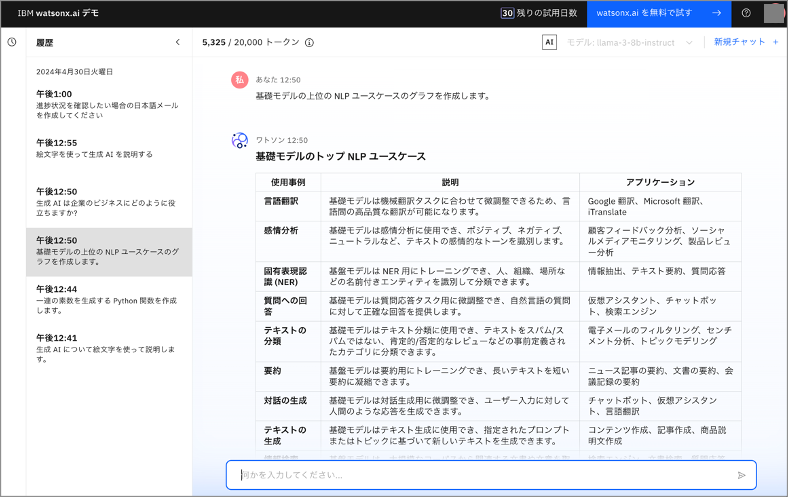This screenshot has width=788, height=497.
Task: Click the アプリケーション column header
Action: pyautogui.click(x=660, y=182)
